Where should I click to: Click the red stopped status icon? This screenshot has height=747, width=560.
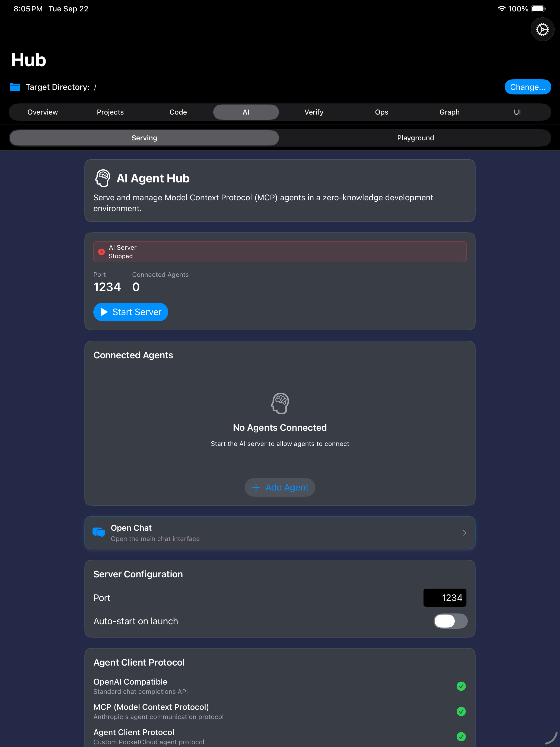(x=101, y=252)
